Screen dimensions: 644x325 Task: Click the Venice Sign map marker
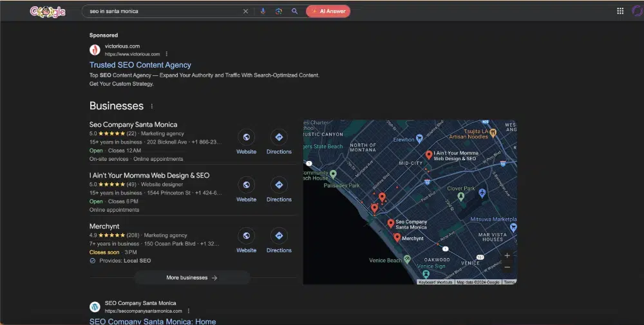pyautogui.click(x=426, y=274)
